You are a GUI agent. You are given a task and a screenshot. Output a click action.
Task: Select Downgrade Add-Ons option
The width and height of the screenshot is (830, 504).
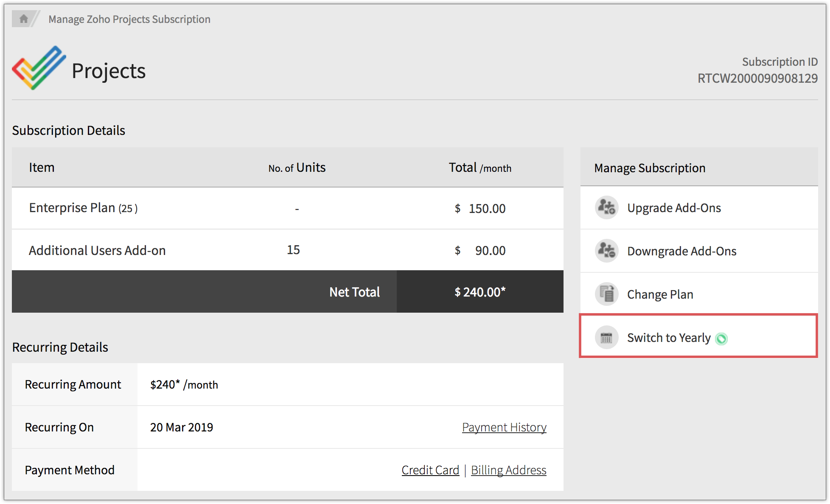point(681,251)
